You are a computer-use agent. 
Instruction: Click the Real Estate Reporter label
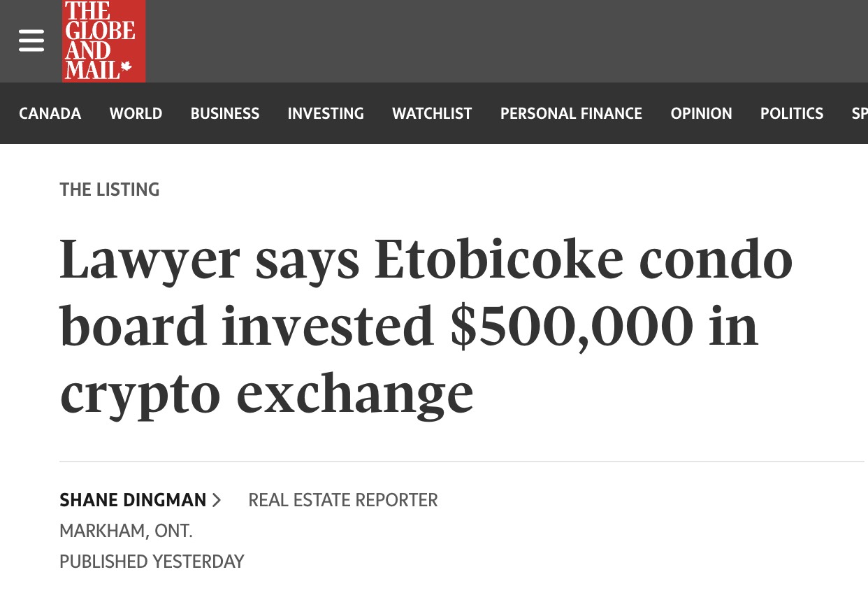[342, 501]
